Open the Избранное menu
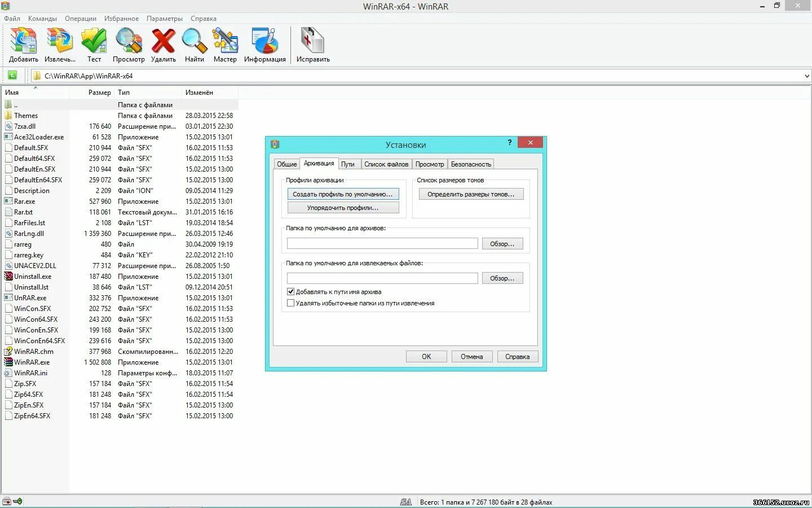This screenshot has height=508, width=812. (121, 19)
